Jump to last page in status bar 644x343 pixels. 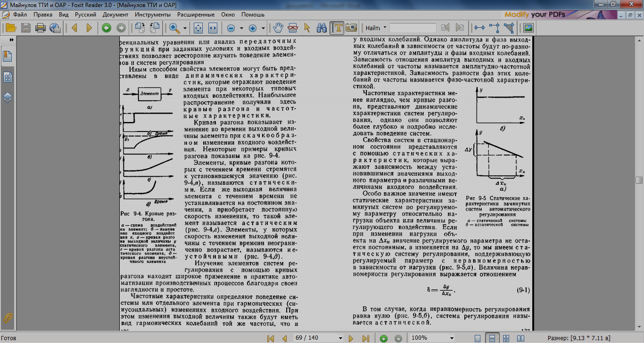(x=365, y=338)
